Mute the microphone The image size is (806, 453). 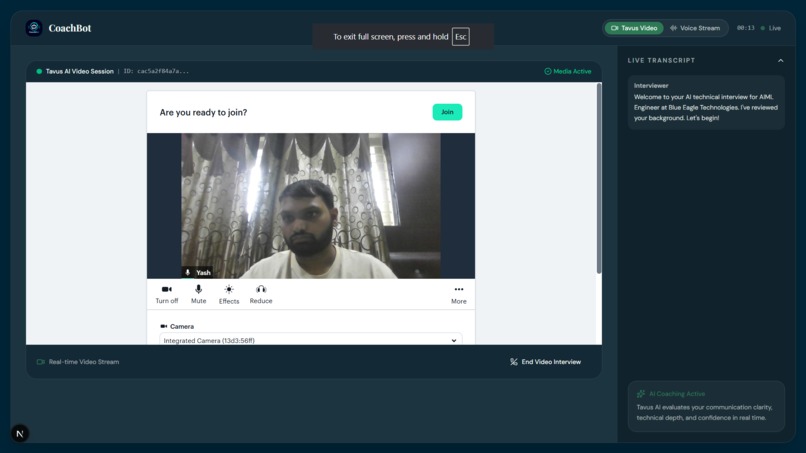pyautogui.click(x=198, y=295)
